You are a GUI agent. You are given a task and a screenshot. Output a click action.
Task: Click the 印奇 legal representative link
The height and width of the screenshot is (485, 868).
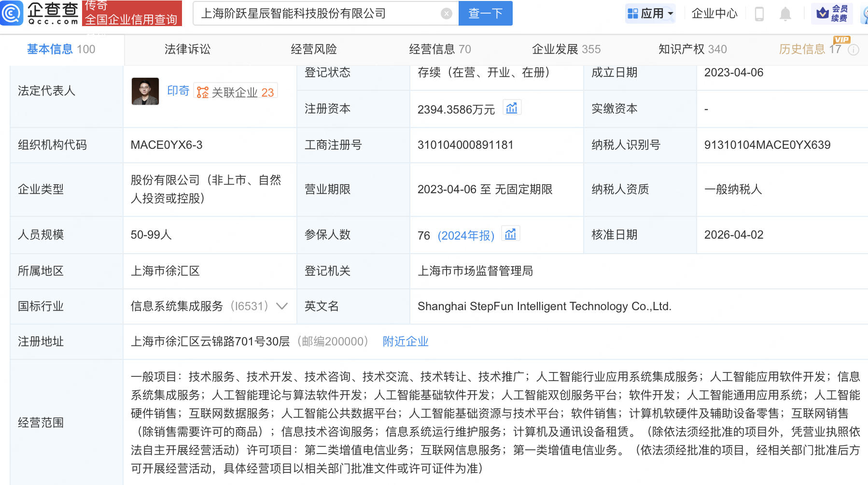178,91
